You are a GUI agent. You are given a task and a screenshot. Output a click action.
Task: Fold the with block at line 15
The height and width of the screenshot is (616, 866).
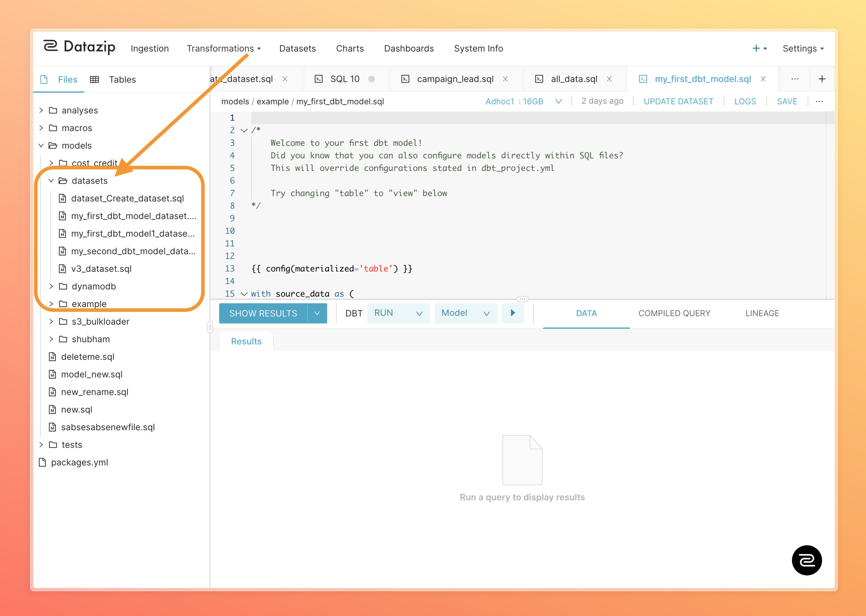[244, 294]
